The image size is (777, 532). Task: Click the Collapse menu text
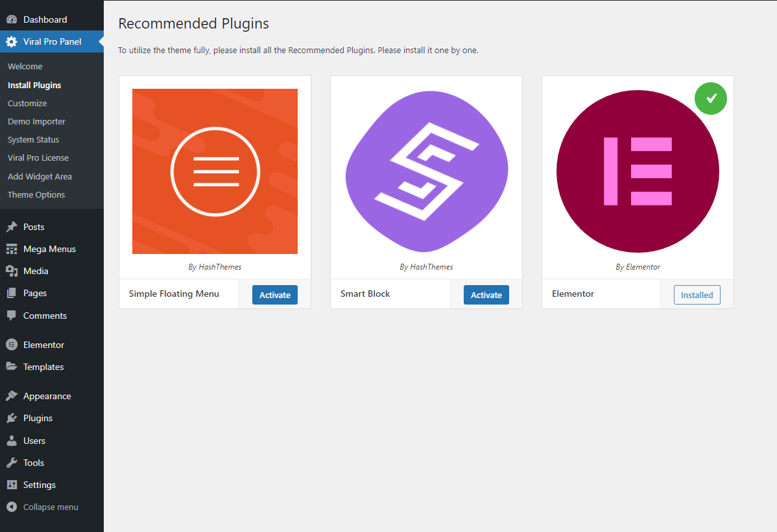[51, 507]
